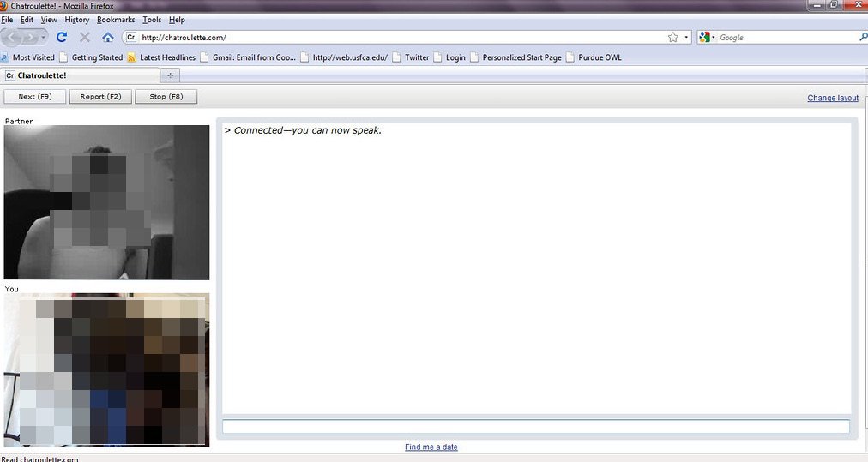Click the Firefox logo in title bar
Image resolution: width=868 pixels, height=462 pixels.
3,5
